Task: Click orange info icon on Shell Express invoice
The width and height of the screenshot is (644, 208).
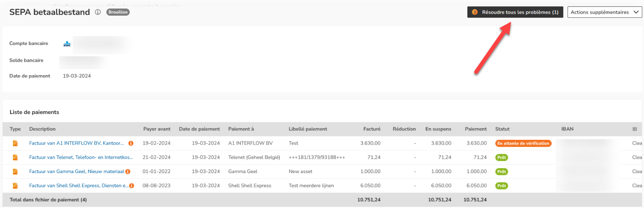Action: pos(132,186)
